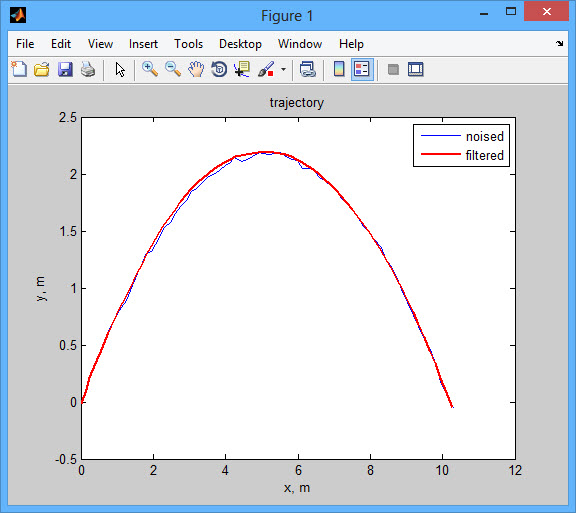Toggle the Insert Legend button off

pyautogui.click(x=362, y=69)
